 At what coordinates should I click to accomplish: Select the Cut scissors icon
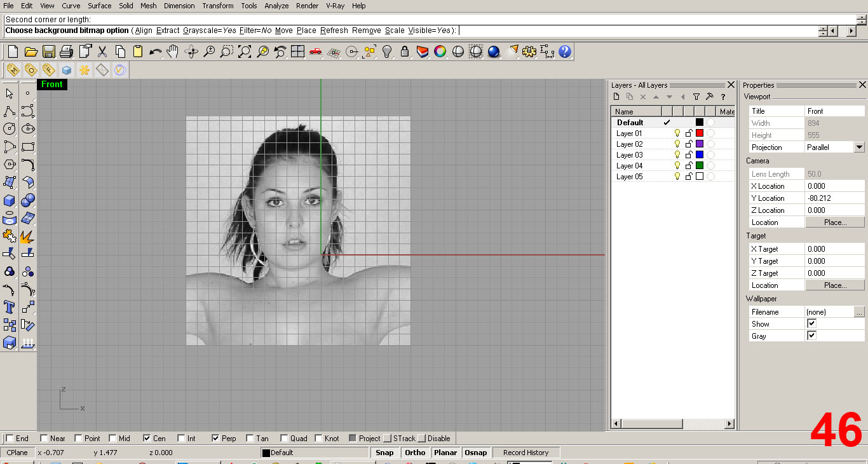[x=102, y=51]
